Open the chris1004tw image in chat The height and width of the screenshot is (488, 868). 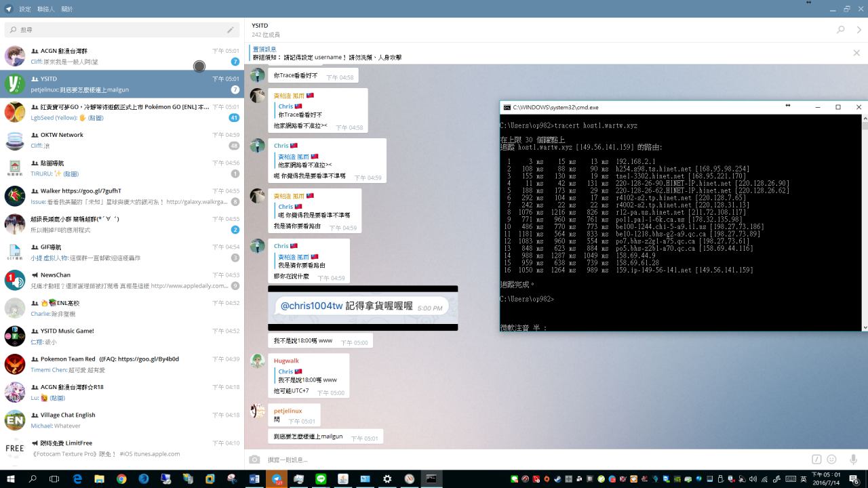(363, 308)
